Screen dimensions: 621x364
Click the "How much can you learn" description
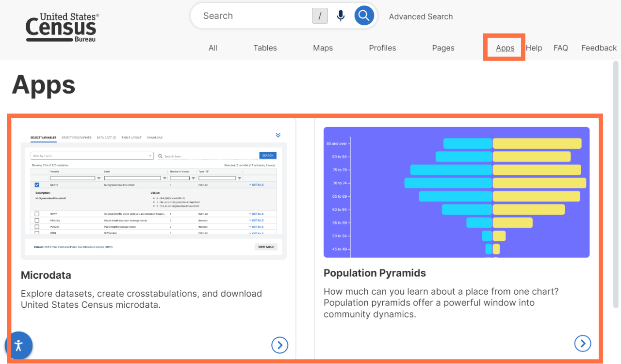(x=441, y=303)
